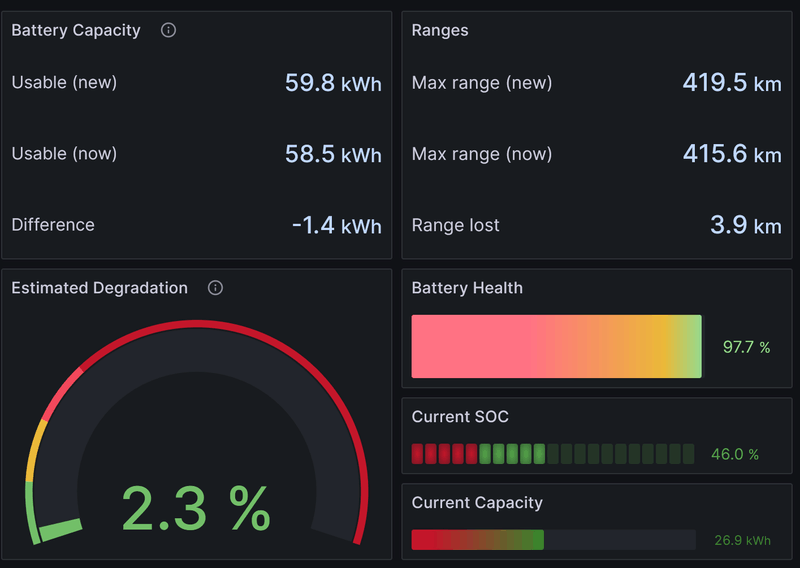Click the info icon beside Battery Capacity
800x568 pixels.
click(x=168, y=30)
